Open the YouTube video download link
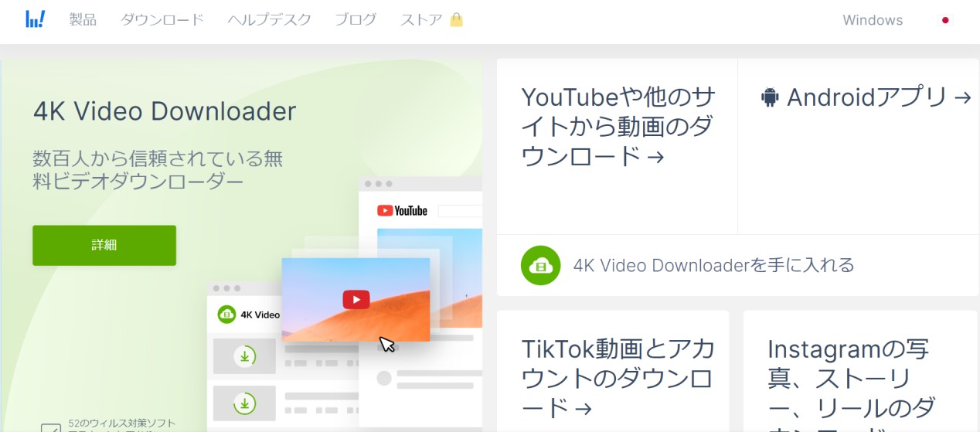This screenshot has height=432, width=980. [x=617, y=127]
